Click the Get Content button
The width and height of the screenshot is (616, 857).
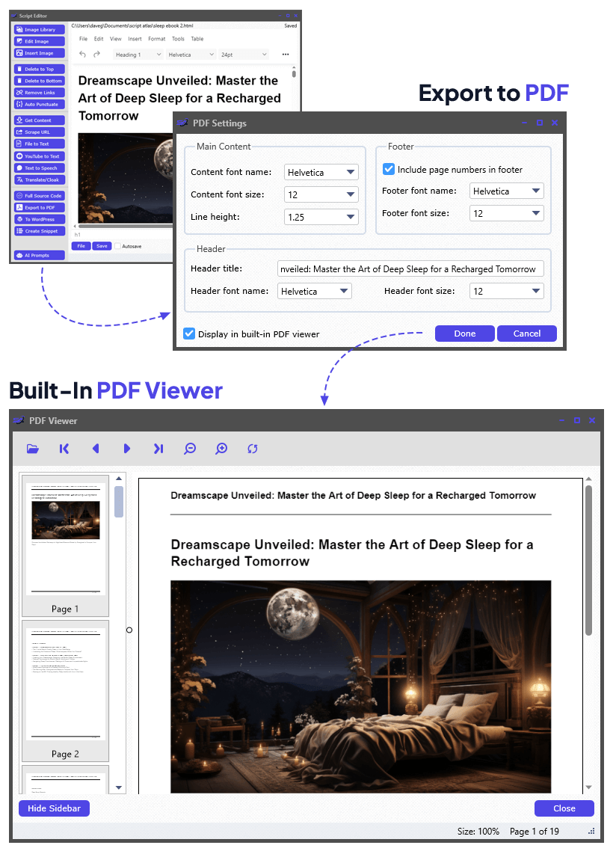(x=40, y=120)
